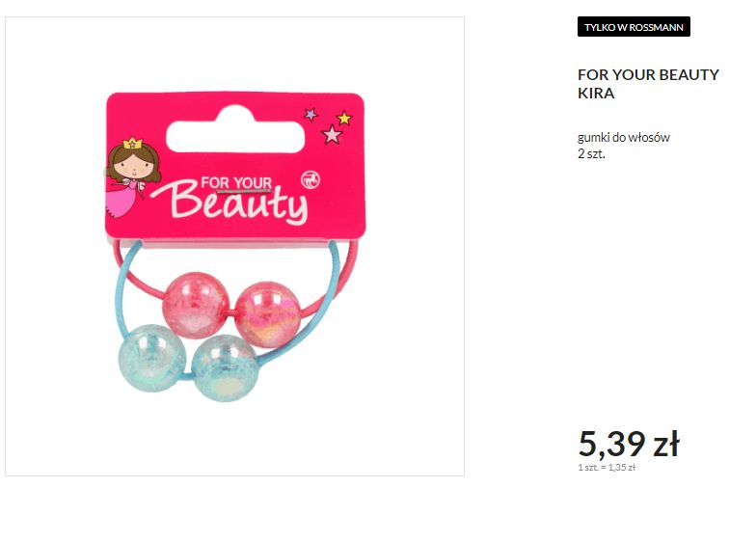
Task: Click the right blue glitter bead
Action: pyautogui.click(x=224, y=369)
